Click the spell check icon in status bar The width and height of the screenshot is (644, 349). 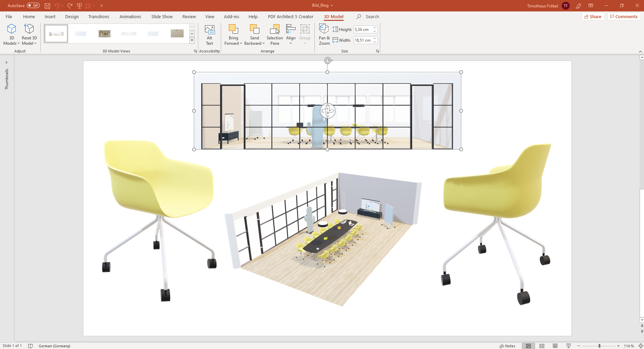31,346
